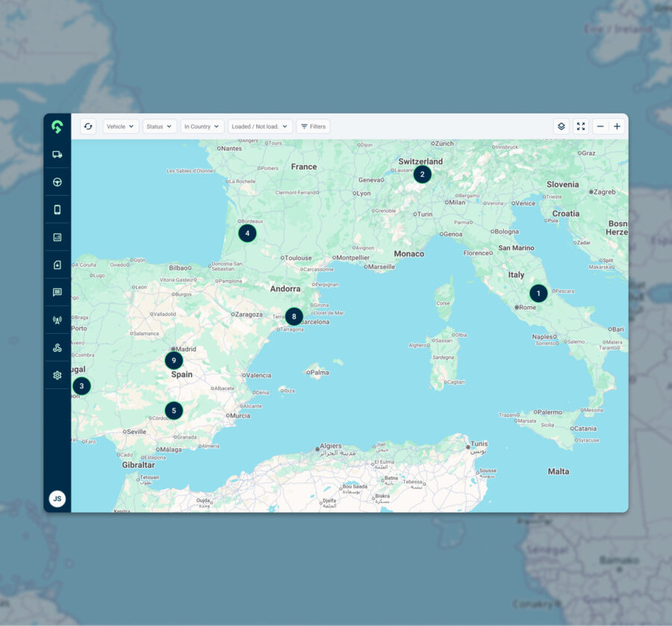Open the reports chart icon in the sidebar
This screenshot has width=672, height=626.
(57, 237)
